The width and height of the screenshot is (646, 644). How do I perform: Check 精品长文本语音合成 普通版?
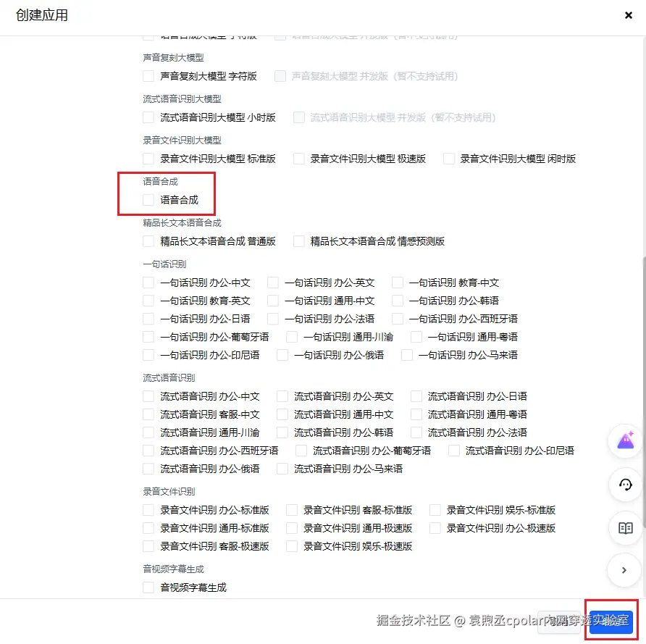coord(147,241)
